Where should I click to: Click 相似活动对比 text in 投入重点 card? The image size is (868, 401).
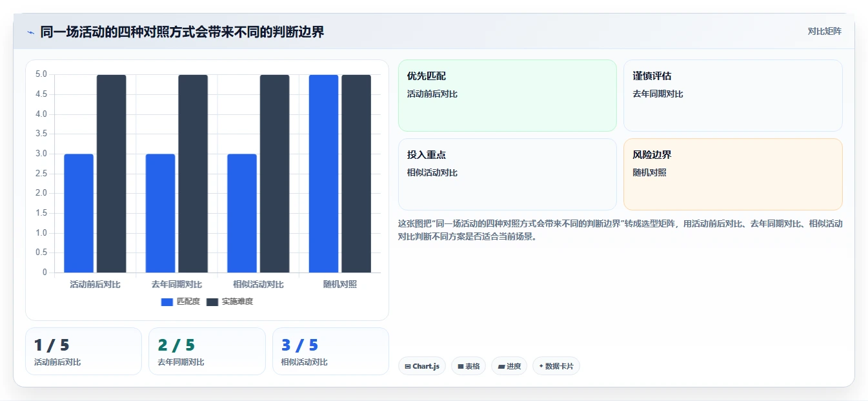pos(432,172)
